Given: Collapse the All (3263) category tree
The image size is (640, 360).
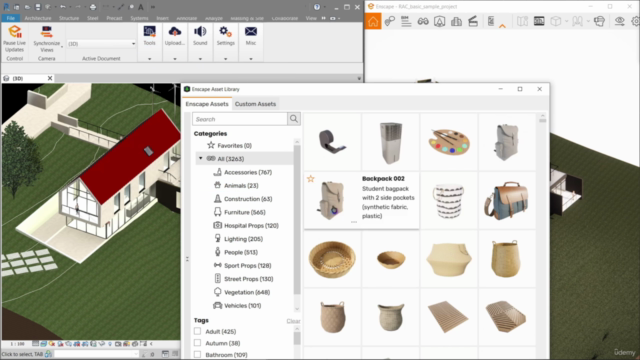Looking at the screenshot, I should 200,158.
